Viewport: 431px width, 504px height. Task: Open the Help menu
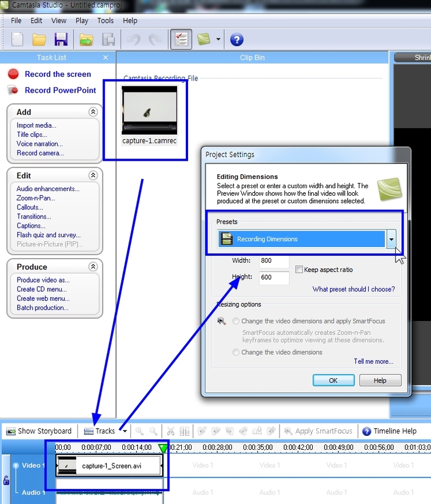pyautogui.click(x=130, y=20)
